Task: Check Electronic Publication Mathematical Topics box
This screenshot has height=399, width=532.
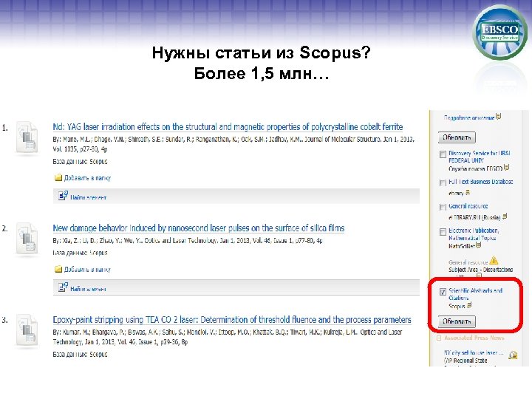Action: [x=443, y=232]
